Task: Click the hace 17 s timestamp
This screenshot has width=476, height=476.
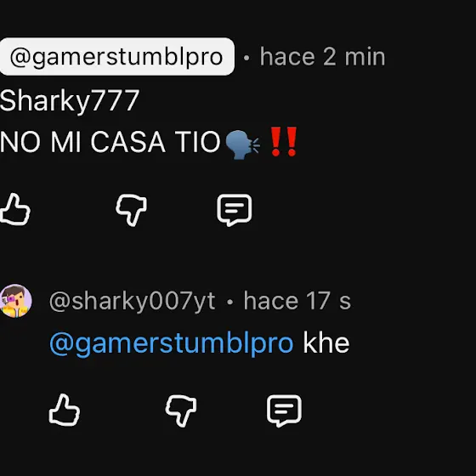Action: (x=297, y=301)
